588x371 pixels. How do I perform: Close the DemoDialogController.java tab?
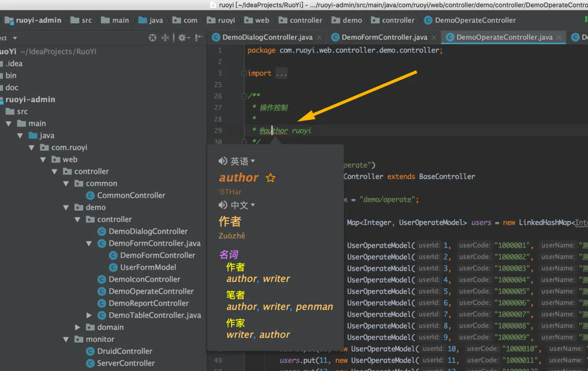[x=319, y=37]
